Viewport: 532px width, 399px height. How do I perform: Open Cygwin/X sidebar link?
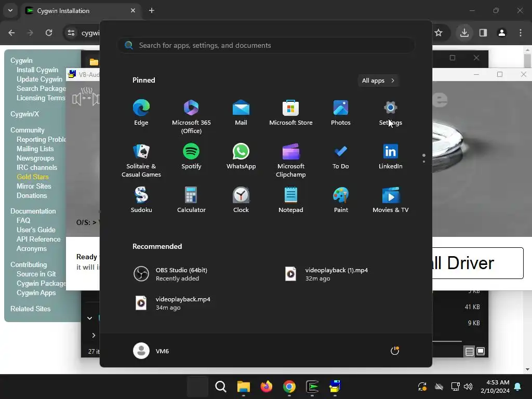point(24,114)
